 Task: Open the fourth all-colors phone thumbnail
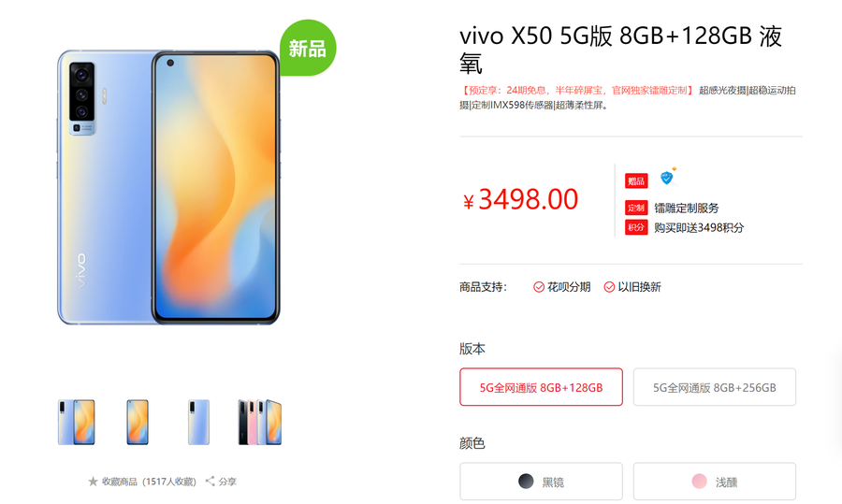(260, 422)
